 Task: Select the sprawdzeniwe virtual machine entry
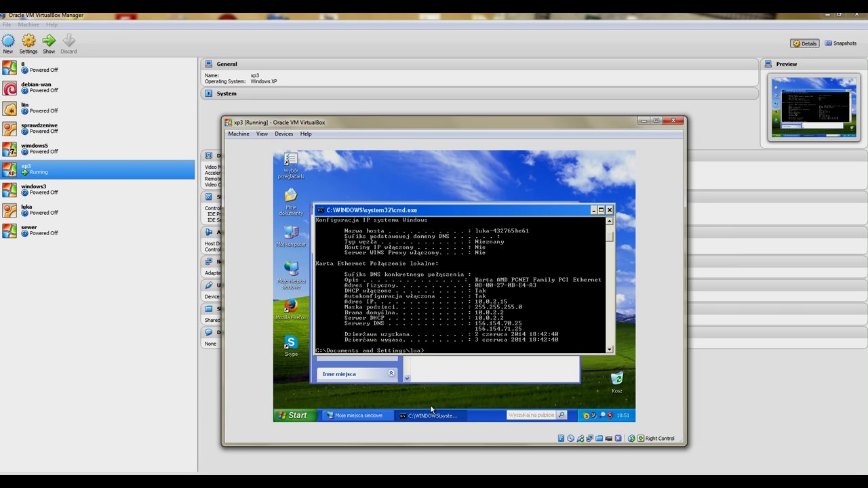pos(98,128)
